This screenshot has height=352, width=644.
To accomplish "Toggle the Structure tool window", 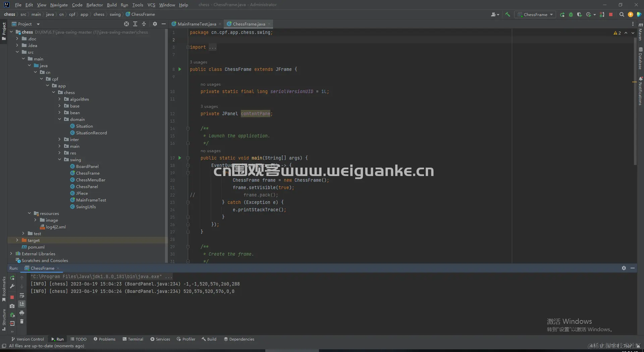I will tap(4, 319).
